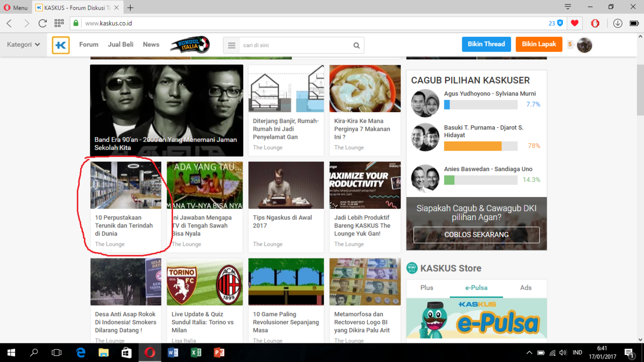This screenshot has height=362, width=644.
Task: Click the library thumbnail image
Action: [x=126, y=185]
